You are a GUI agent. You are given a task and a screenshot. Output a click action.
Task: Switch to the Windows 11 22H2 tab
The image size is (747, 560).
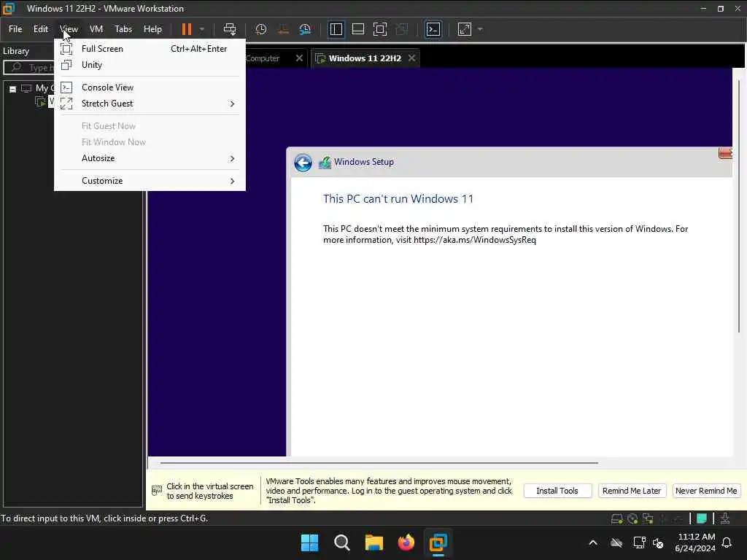coord(365,58)
